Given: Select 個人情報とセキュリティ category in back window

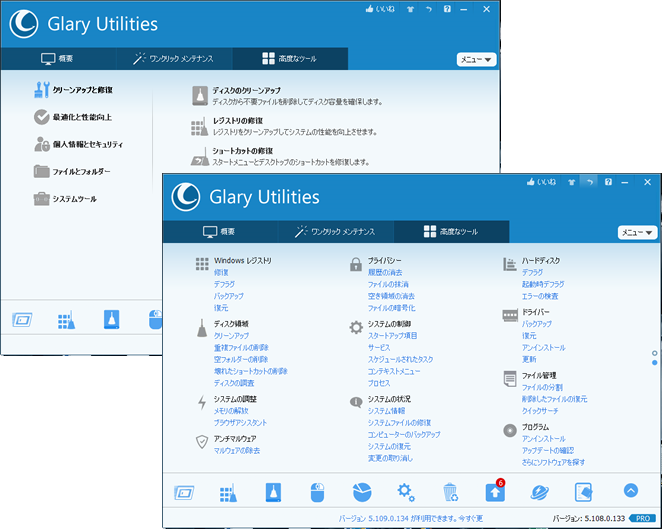Looking at the screenshot, I should point(79,144).
